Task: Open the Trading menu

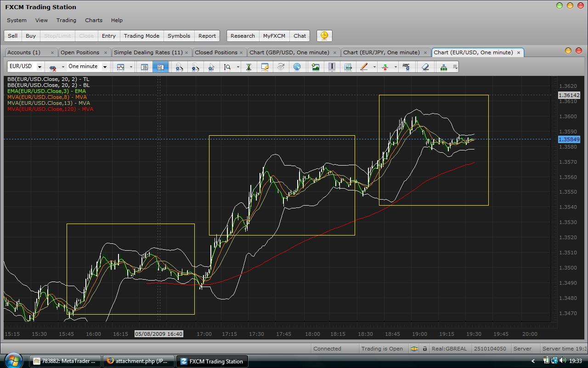Action: [66, 20]
